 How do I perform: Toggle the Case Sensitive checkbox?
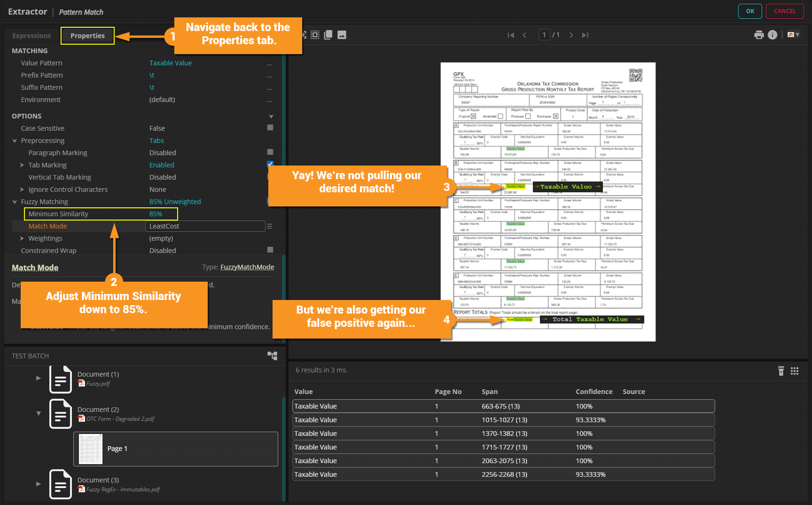tap(270, 127)
